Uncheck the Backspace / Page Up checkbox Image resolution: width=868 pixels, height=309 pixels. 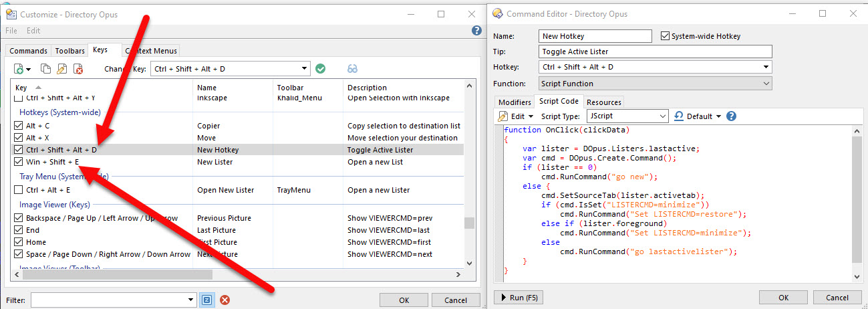point(19,218)
